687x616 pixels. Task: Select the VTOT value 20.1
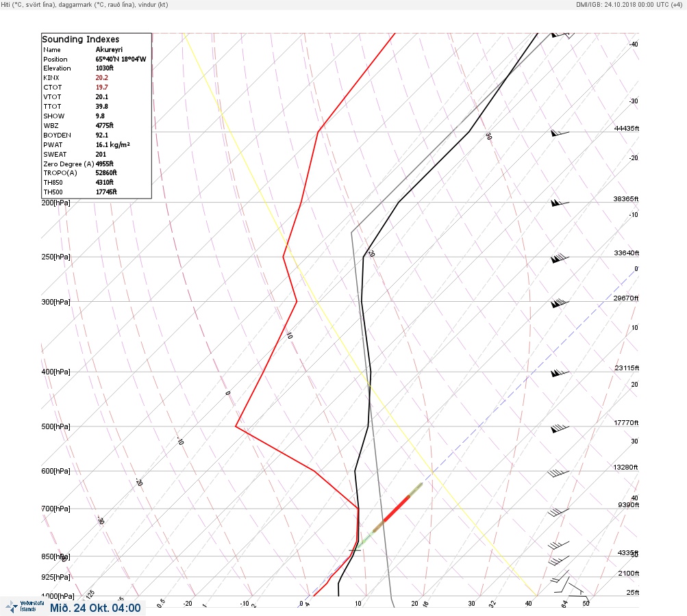[x=101, y=97]
